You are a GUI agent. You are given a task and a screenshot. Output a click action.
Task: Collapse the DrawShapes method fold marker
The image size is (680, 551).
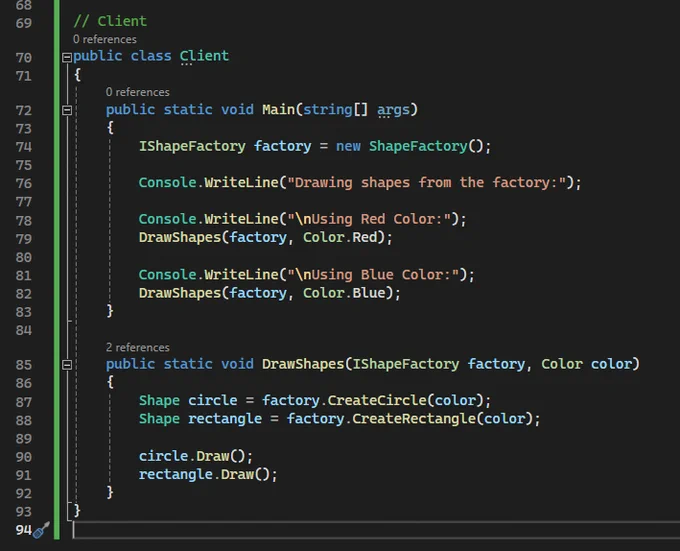tap(67, 365)
